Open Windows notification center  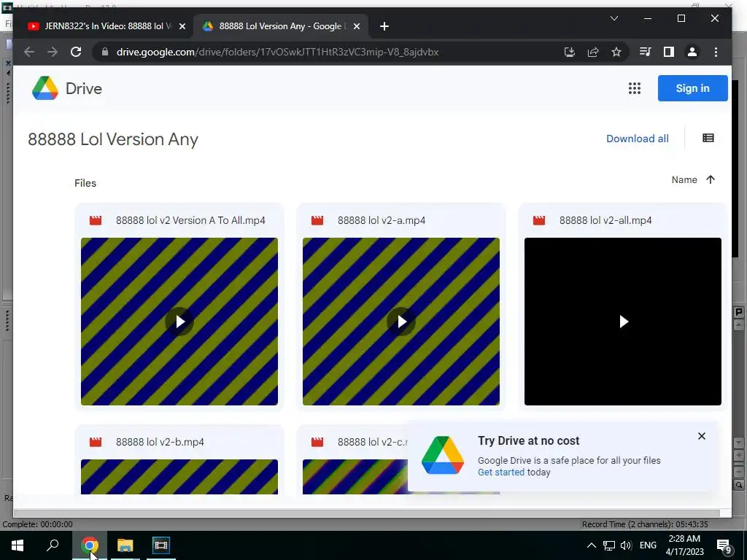pos(724,545)
